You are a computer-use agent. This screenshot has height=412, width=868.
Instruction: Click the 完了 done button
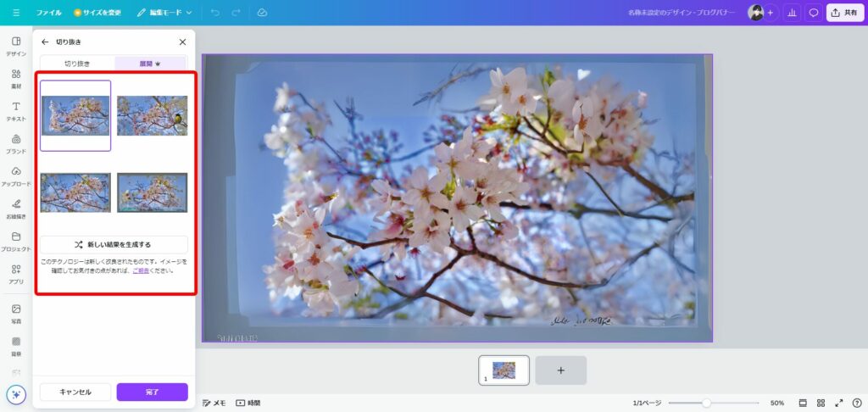click(x=153, y=392)
